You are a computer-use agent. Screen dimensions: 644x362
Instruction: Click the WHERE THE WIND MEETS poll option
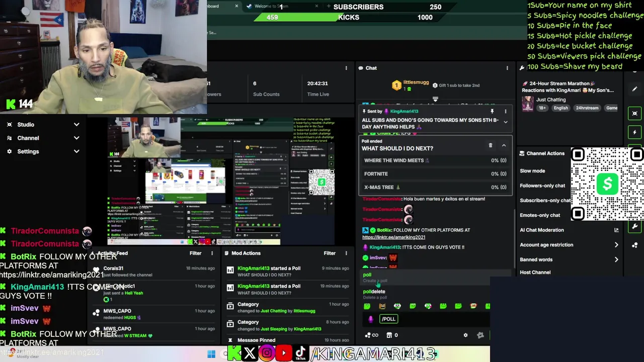pos(435,160)
